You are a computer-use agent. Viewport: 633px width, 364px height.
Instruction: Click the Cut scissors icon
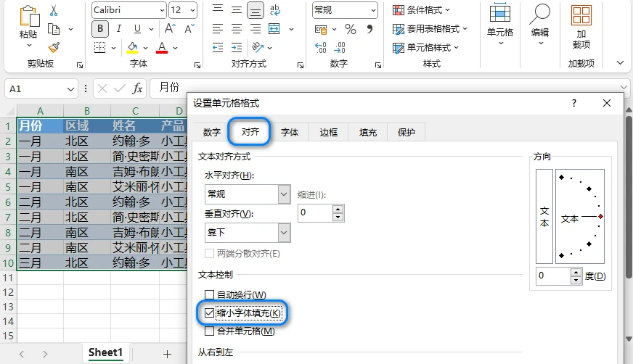54,10
